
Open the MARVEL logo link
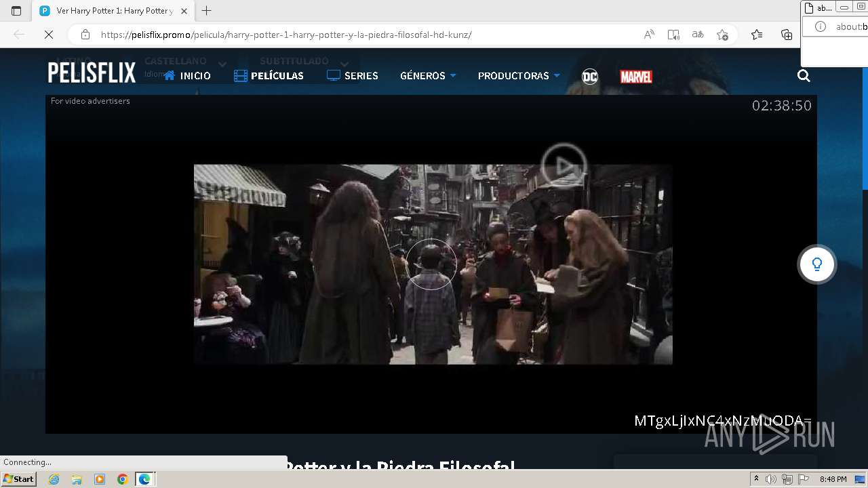(x=636, y=77)
